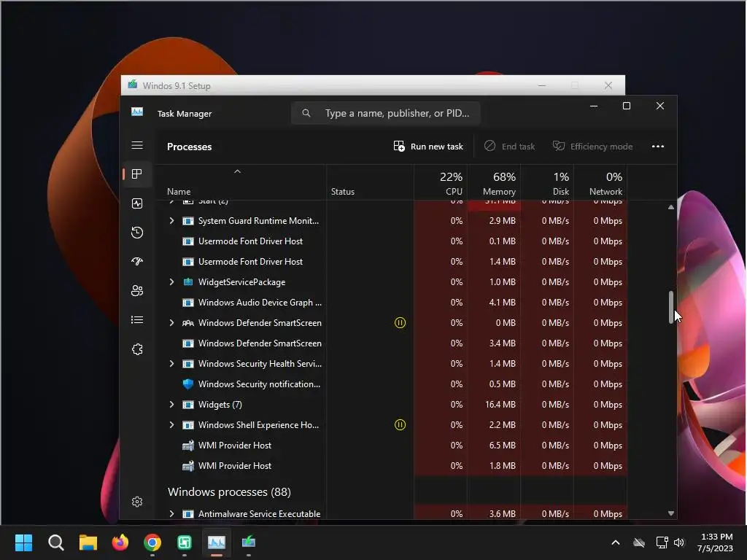This screenshot has height=560, width=747.
Task: Expand the suspended Windows Defender SmartScreen row
Action: pos(172,323)
